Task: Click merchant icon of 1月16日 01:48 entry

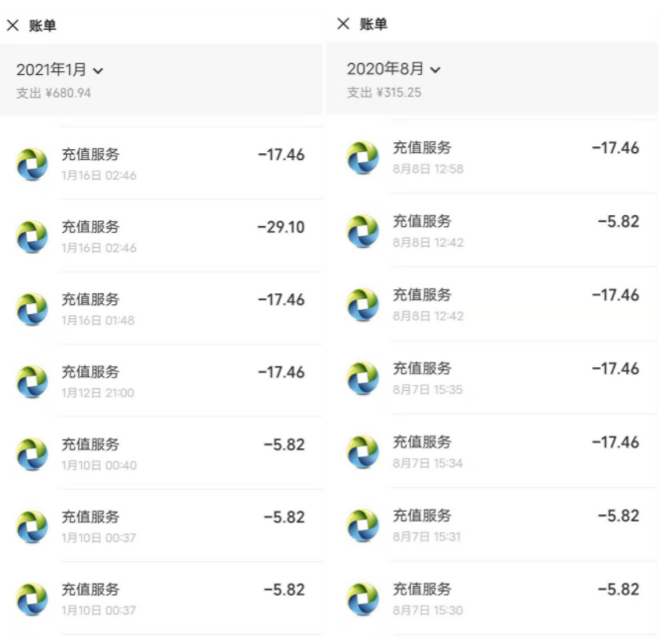Action: [33, 309]
